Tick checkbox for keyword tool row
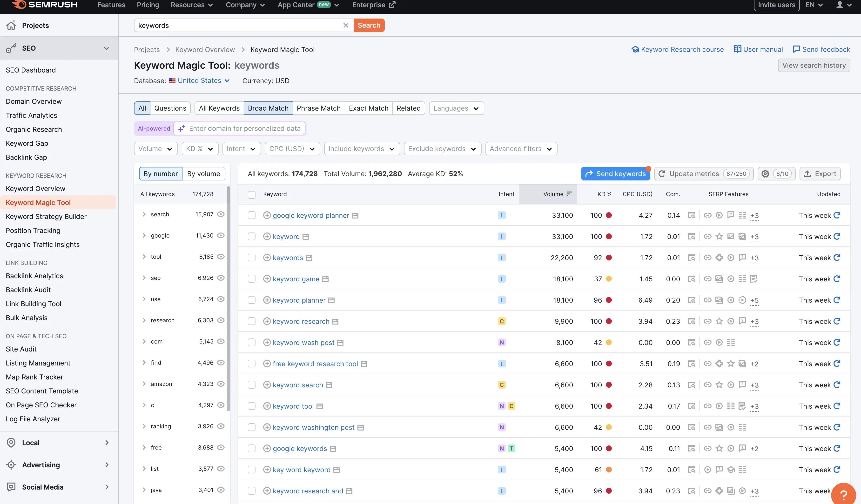This screenshot has width=861, height=504. coord(252,406)
